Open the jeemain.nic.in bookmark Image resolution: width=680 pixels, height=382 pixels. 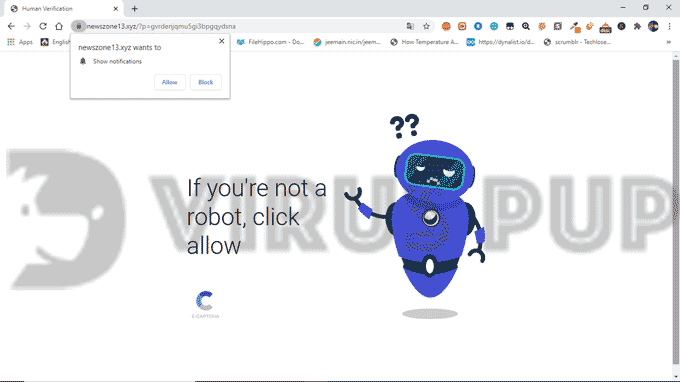tap(347, 42)
